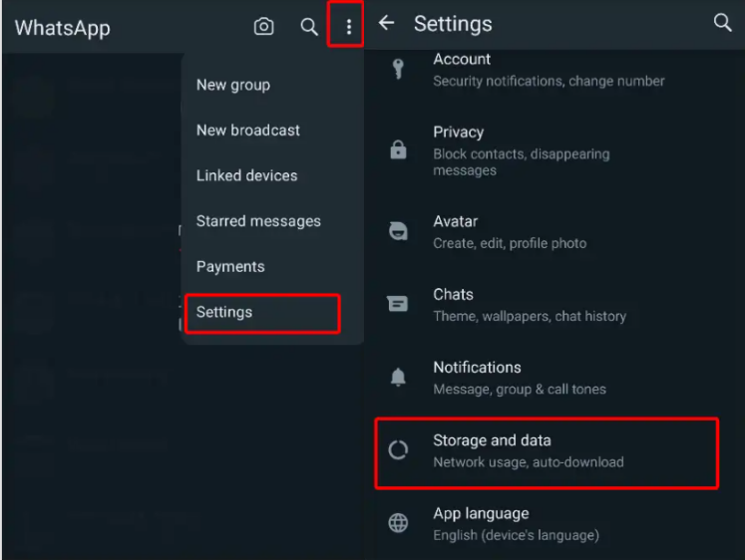Click the search icon in WhatsApp header

(309, 27)
